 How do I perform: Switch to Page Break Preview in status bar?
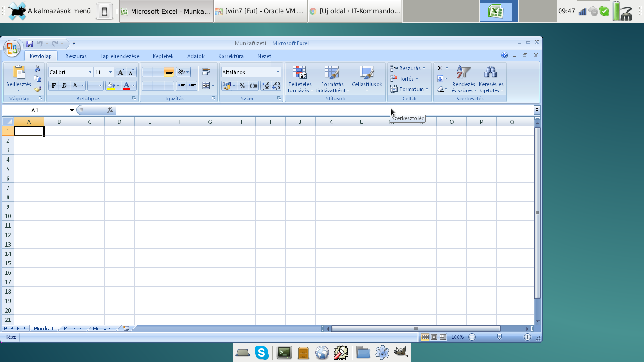[x=443, y=337]
